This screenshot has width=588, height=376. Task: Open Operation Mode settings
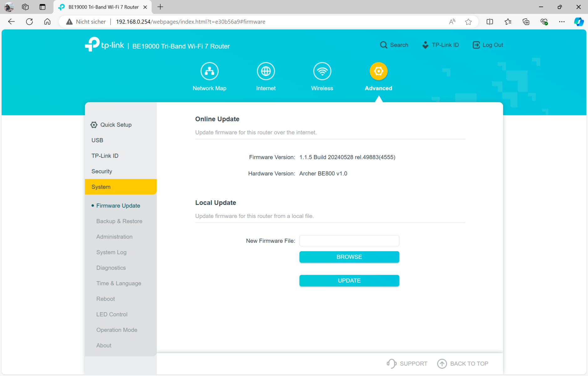point(117,330)
